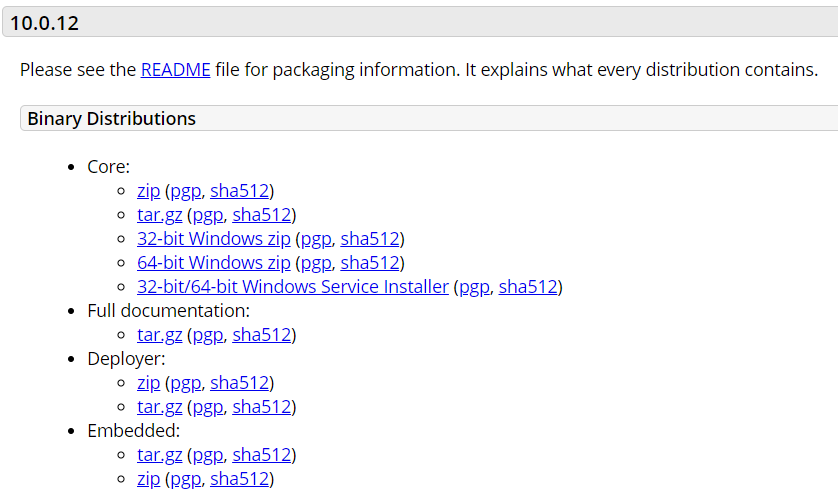Download the Embedded zip
Screen dimensions: 838x502
click(148, 479)
